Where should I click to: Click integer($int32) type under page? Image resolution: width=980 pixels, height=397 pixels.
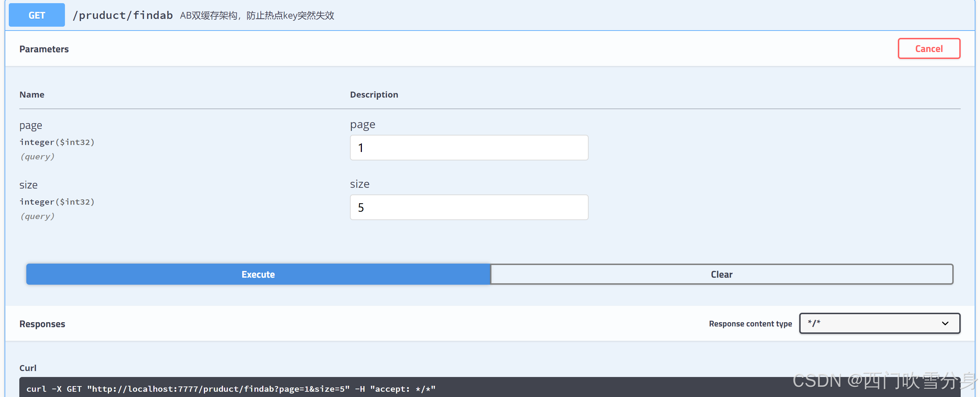point(57,142)
